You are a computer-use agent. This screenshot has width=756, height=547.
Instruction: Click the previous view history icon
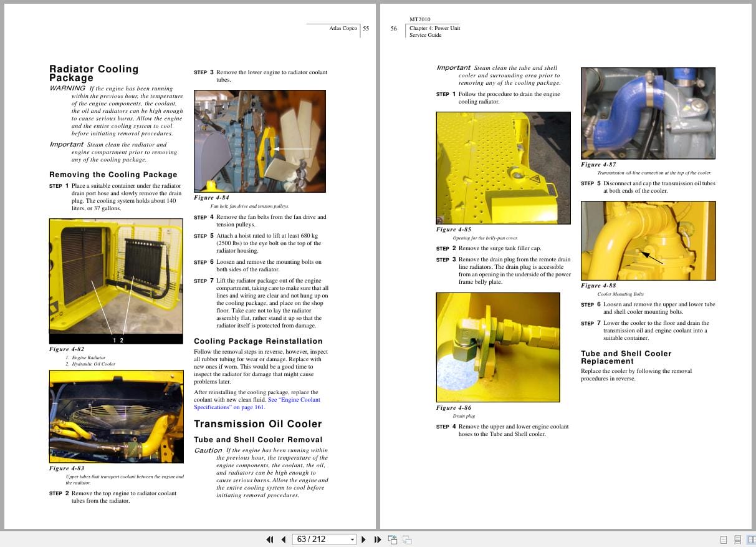(393, 540)
